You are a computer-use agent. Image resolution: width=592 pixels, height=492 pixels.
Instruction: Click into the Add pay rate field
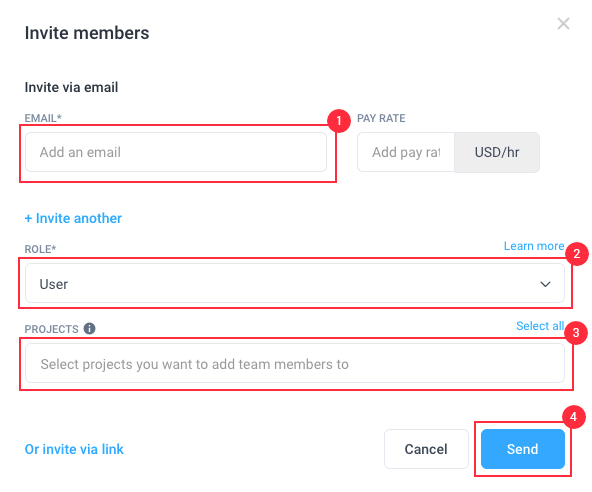406,152
